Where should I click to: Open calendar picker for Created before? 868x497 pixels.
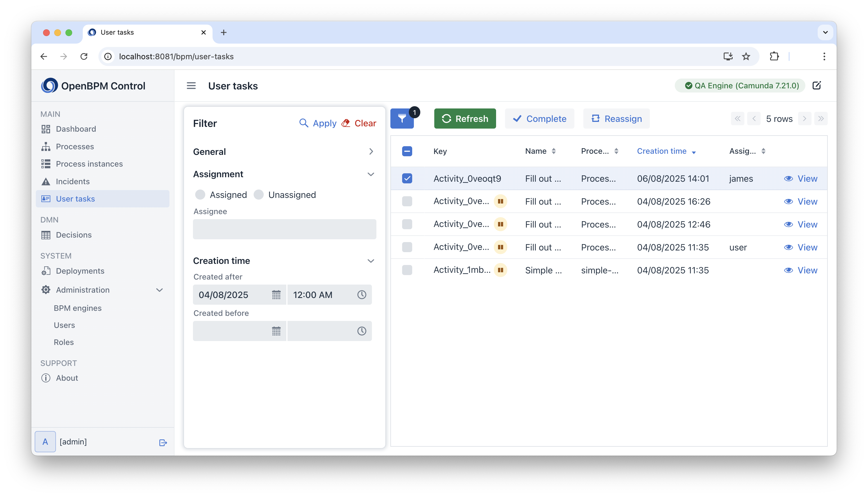coord(276,331)
